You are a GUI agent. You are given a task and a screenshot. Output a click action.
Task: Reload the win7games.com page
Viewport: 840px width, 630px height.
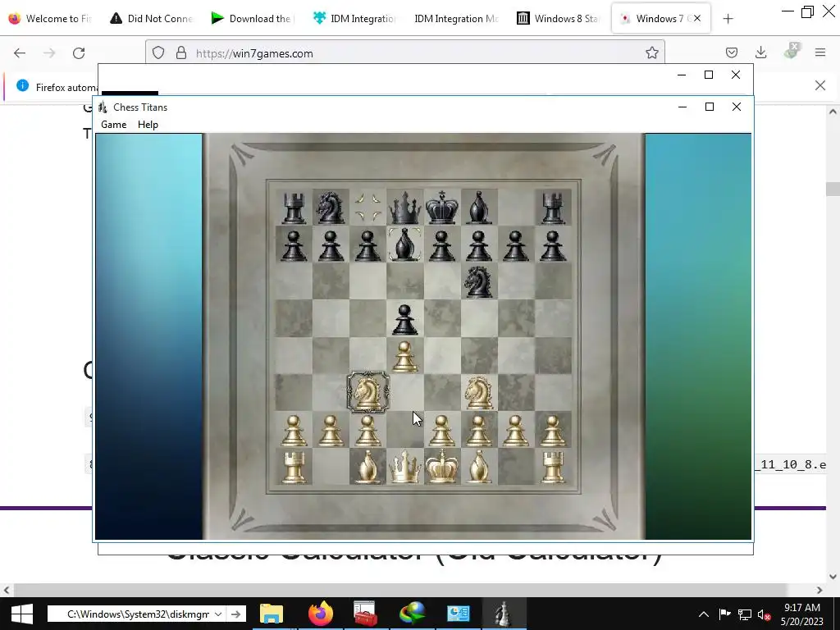click(79, 53)
